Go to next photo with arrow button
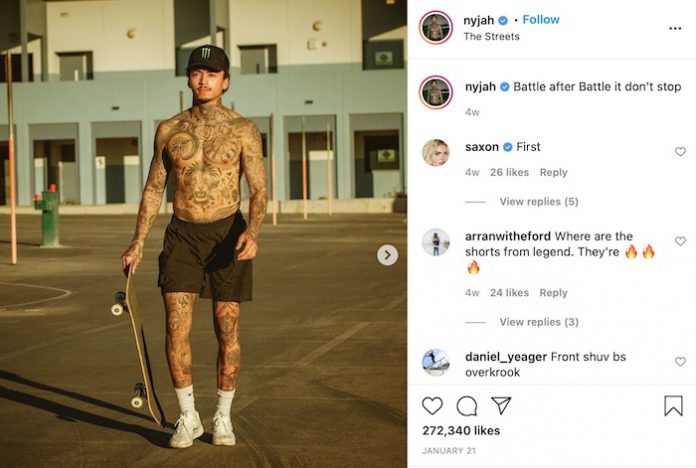Viewport: 696px width, 468px height. pos(388,255)
